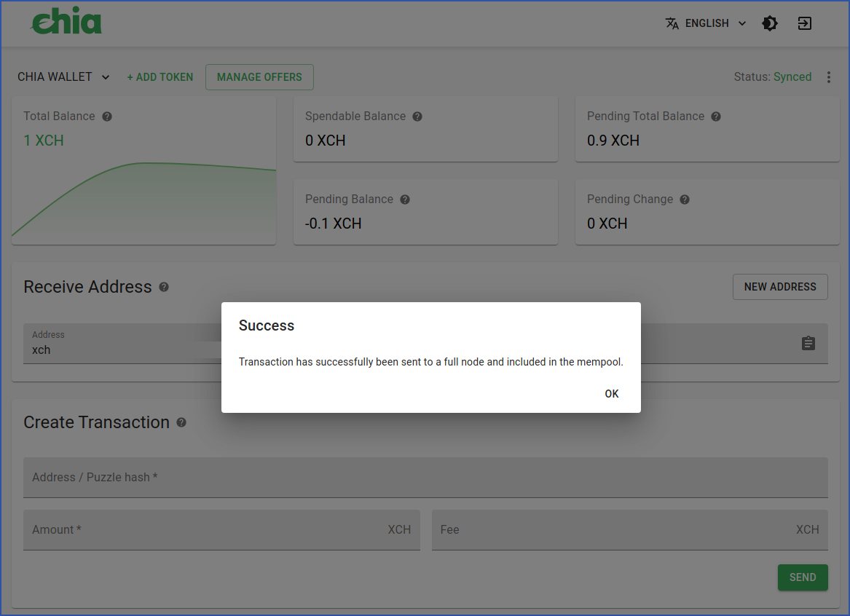Click 0 XCH under Spendable Balance
Image resolution: width=850 pixels, height=616 pixels.
326,141
